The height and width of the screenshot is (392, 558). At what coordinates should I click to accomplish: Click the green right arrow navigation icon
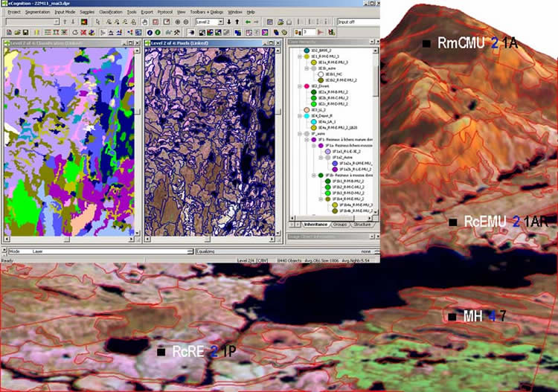click(x=256, y=22)
